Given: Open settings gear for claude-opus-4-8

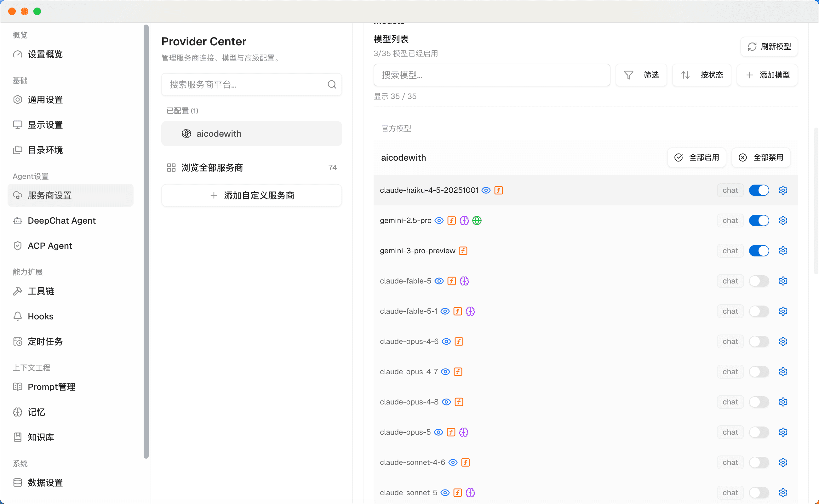Looking at the screenshot, I should click(x=783, y=402).
